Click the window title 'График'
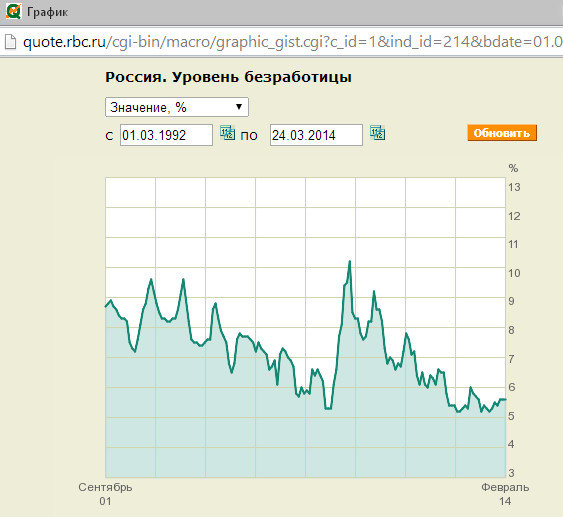This screenshot has width=563, height=517. click(47, 12)
